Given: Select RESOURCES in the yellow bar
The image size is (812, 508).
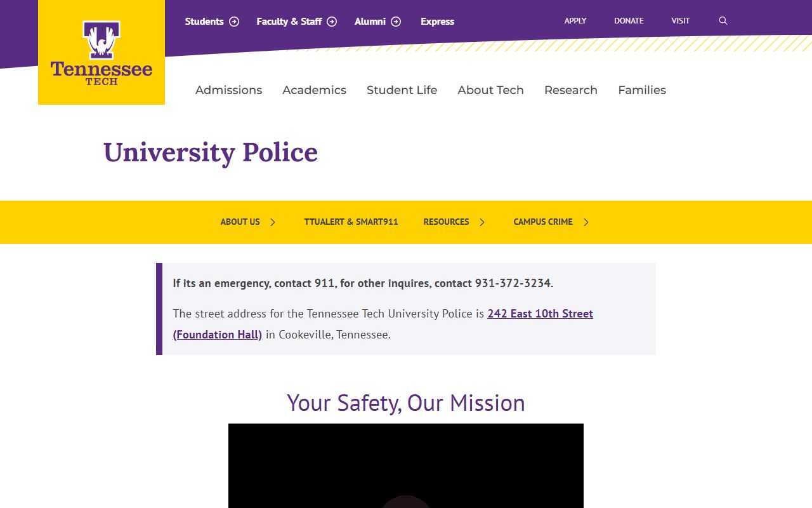Looking at the screenshot, I should [446, 222].
